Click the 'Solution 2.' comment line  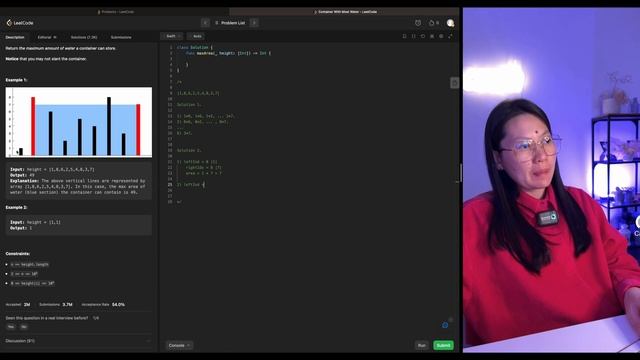189,150
